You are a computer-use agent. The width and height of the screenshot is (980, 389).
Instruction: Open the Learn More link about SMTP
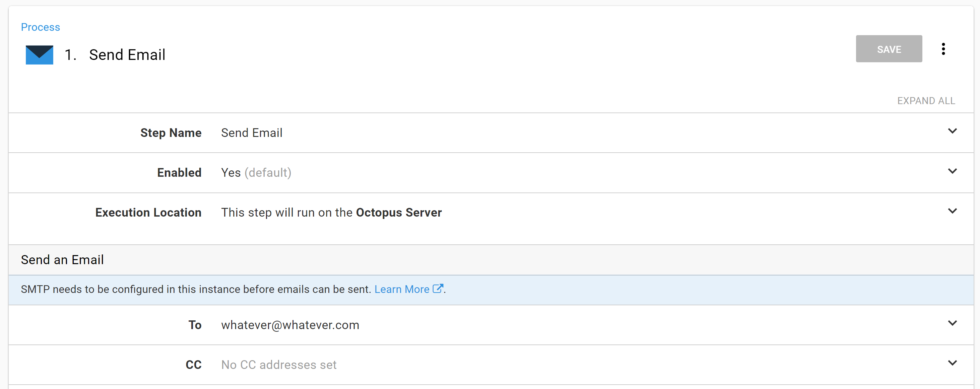(402, 289)
